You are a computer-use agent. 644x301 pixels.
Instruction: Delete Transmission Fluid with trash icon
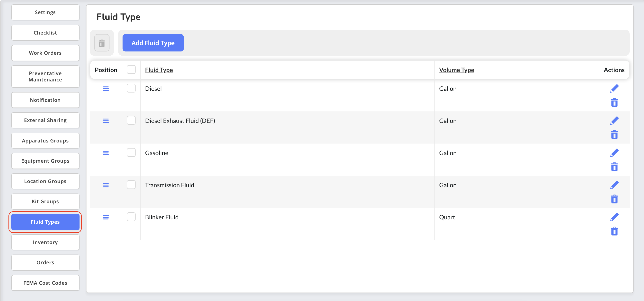pos(614,199)
